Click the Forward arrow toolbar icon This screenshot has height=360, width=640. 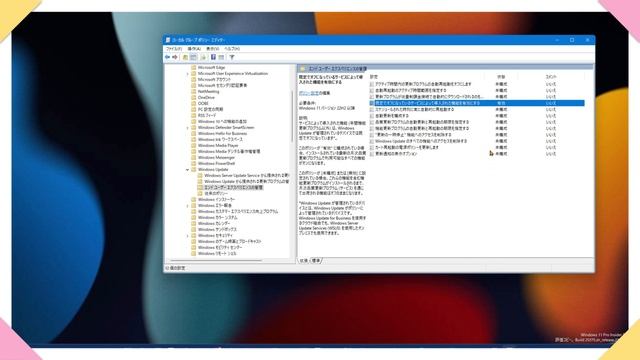[x=175, y=57]
